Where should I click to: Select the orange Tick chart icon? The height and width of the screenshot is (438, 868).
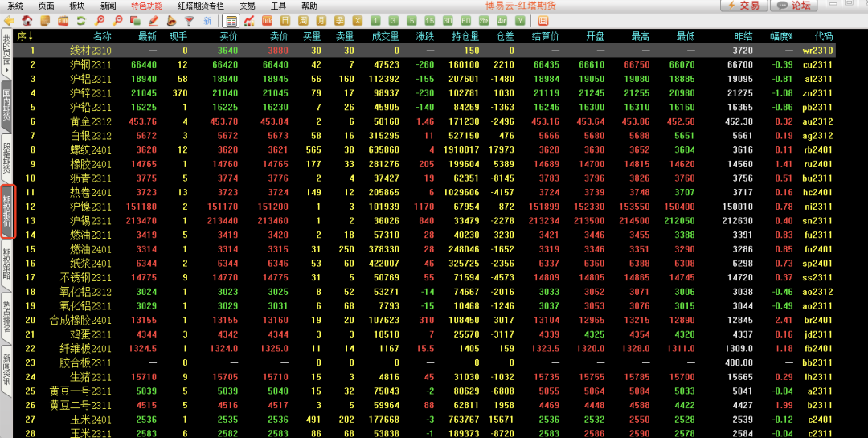pos(267,20)
